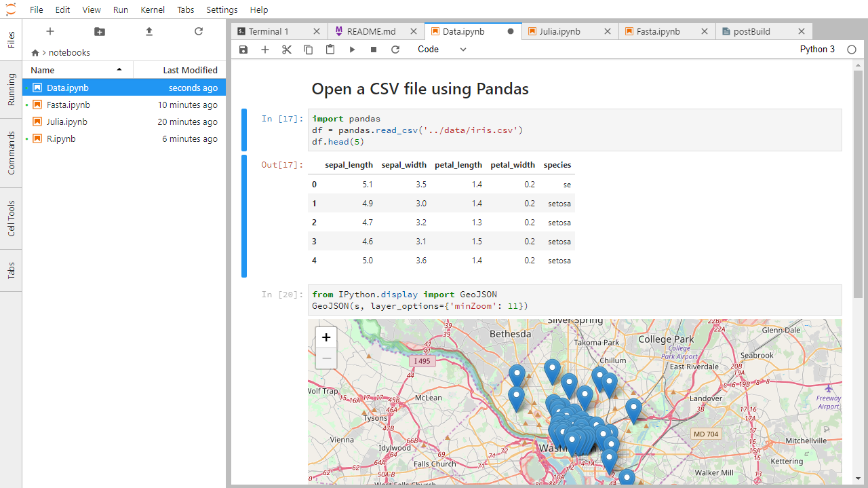868x488 pixels.
Task: Select R.ipynb in the file browser
Action: 60,138
